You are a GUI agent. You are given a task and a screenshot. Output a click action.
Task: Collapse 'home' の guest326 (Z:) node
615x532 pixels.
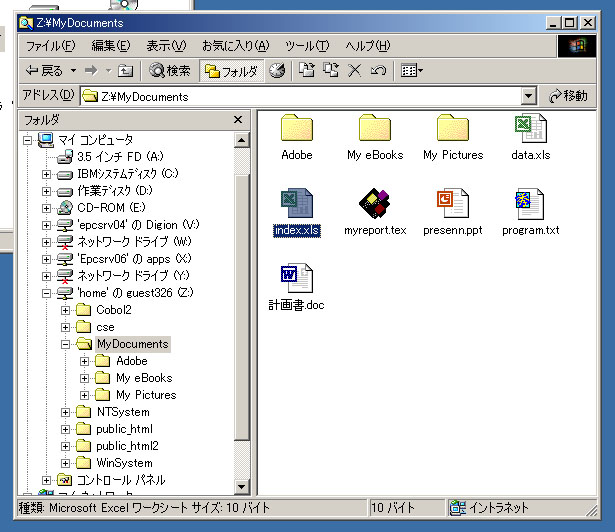(x=46, y=293)
